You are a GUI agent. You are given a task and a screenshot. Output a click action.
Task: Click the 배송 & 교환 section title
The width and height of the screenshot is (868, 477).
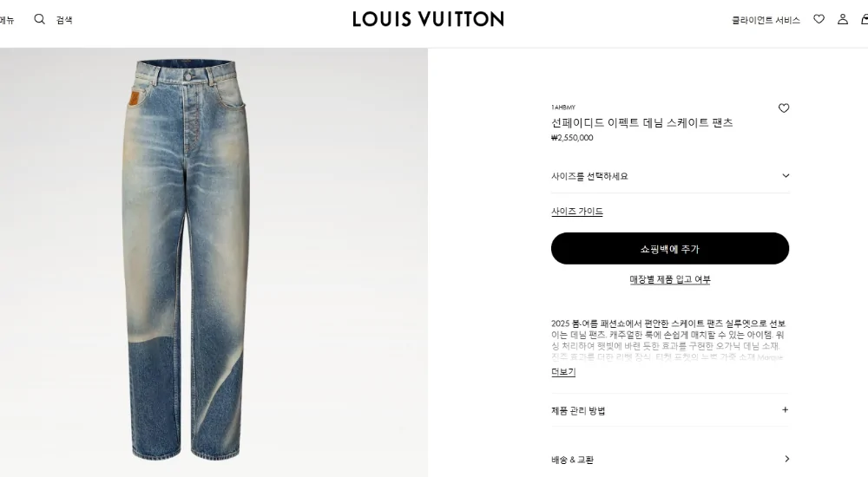(x=572, y=460)
